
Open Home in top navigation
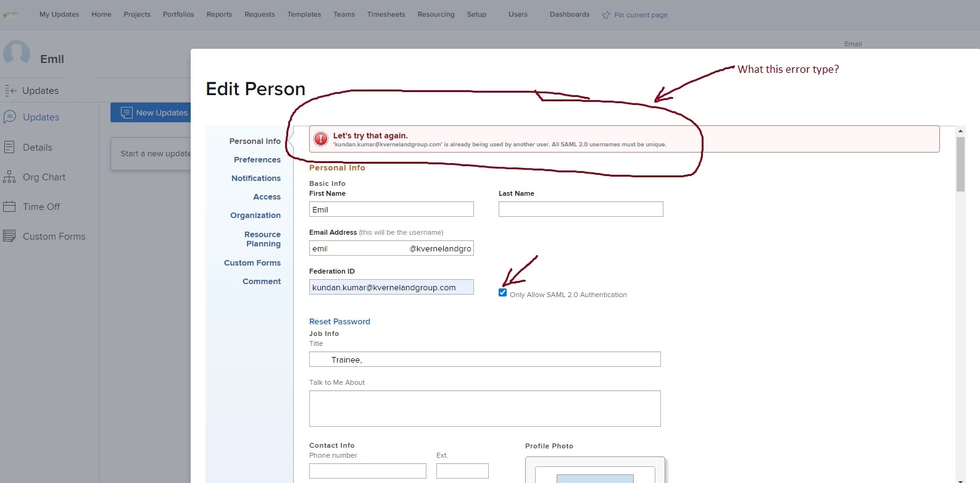tap(101, 14)
